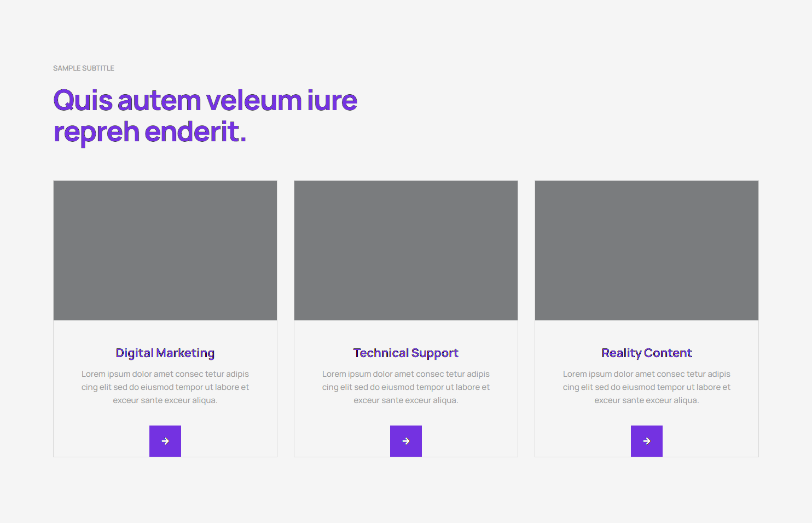Click the SAMPLE SUBTITLE label
This screenshot has height=523, width=812.
point(84,68)
